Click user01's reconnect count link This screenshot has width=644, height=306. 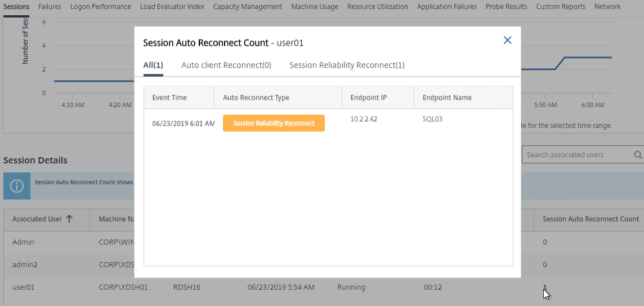click(x=544, y=287)
